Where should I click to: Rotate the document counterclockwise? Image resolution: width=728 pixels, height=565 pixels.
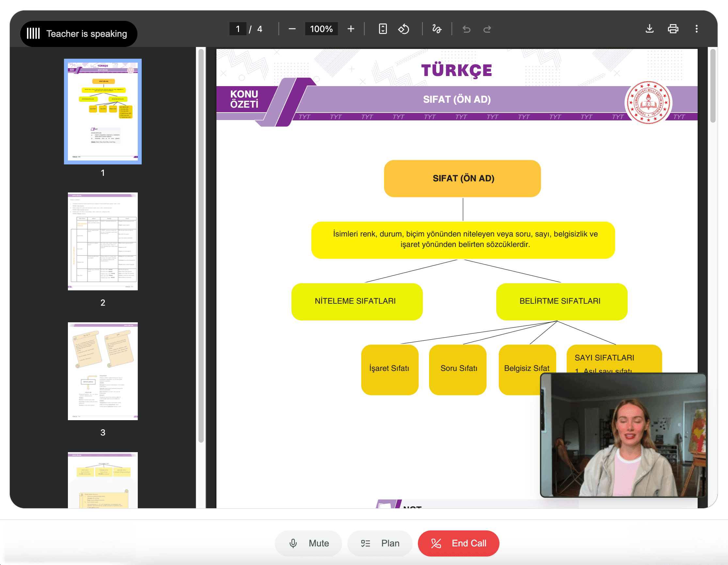(403, 29)
